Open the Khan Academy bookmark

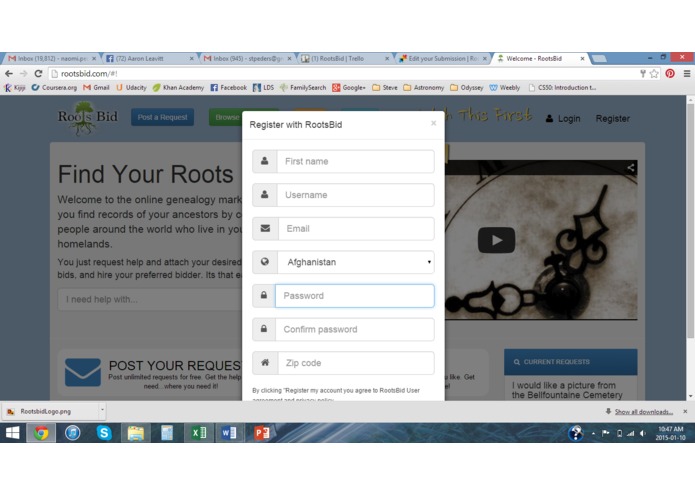tap(178, 88)
